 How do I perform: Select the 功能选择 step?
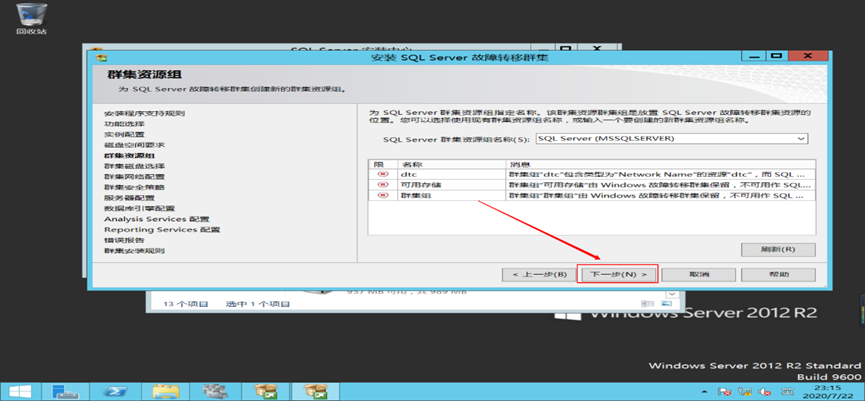(x=125, y=124)
